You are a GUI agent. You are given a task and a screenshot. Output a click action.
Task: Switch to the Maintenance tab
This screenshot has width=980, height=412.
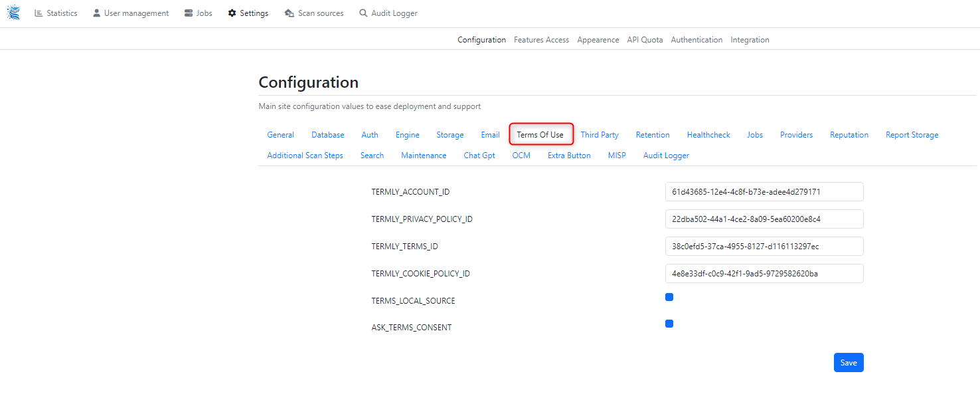424,155
